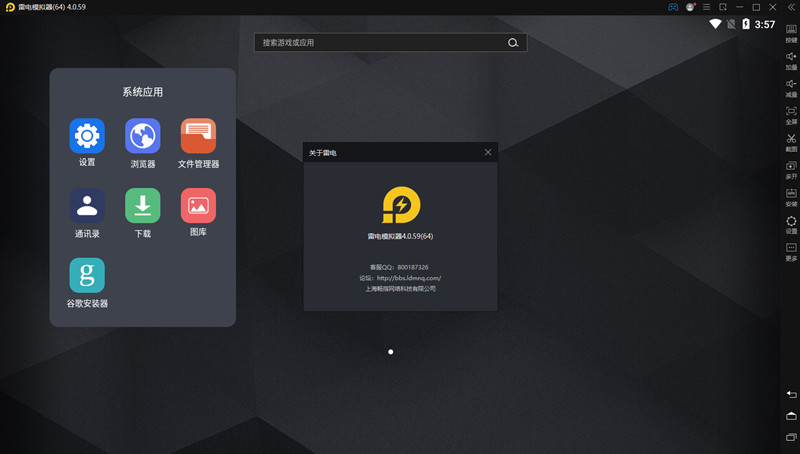Click the Wi-Fi status icon
This screenshot has width=800, height=454.
(x=715, y=24)
